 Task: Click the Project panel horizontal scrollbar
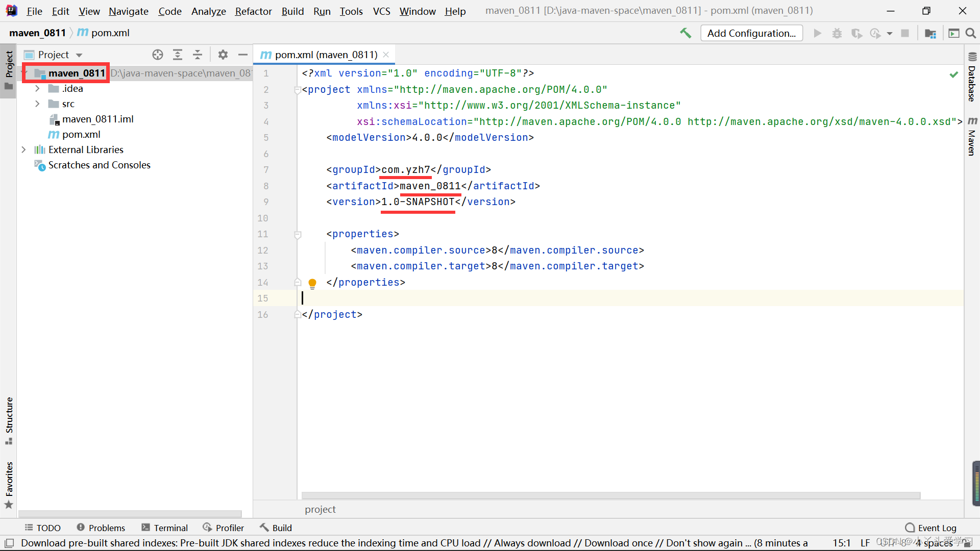coord(130,514)
